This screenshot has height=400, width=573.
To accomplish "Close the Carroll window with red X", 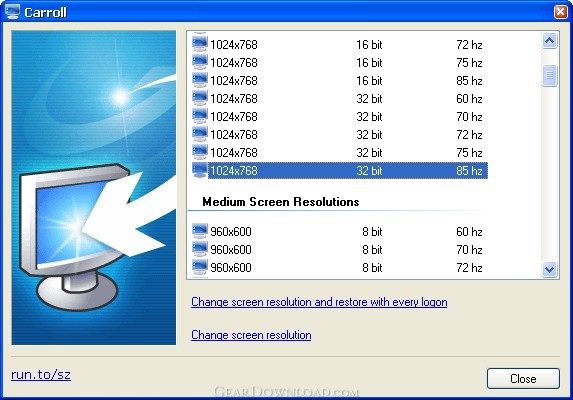I will (x=560, y=12).
